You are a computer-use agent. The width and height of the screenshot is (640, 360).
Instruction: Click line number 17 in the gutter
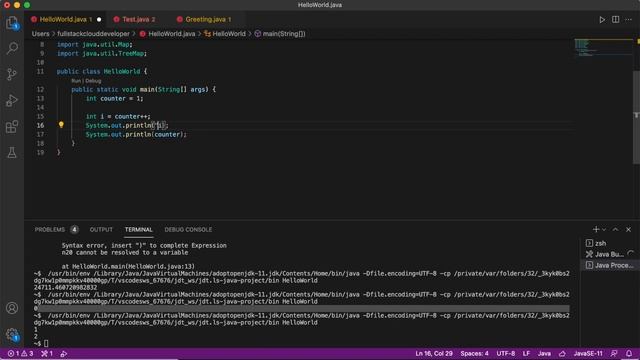(40, 134)
